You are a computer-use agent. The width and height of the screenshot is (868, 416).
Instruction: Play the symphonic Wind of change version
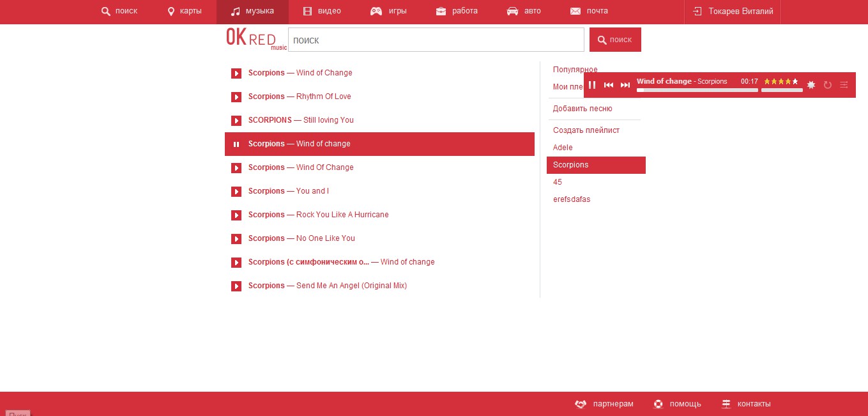click(x=236, y=263)
